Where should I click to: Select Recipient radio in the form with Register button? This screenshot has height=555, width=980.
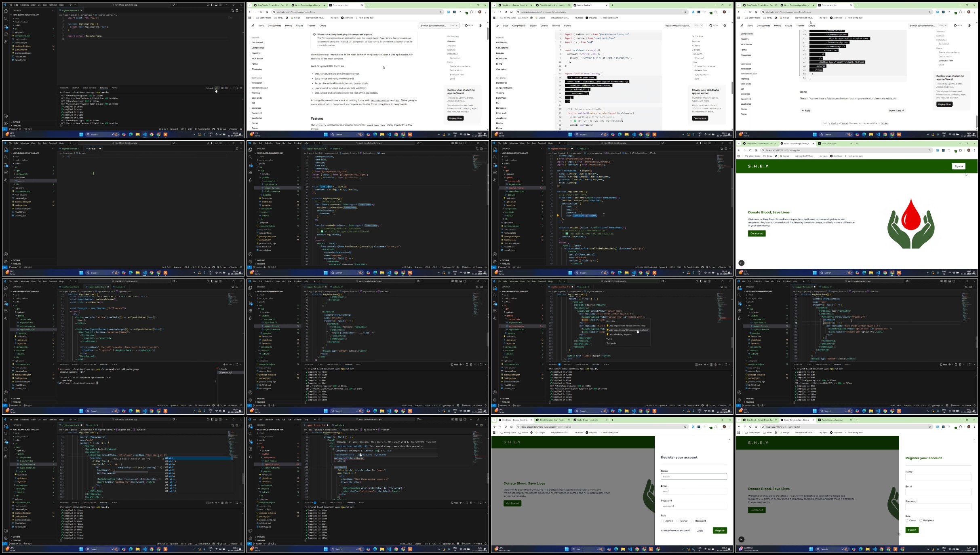coord(692,521)
